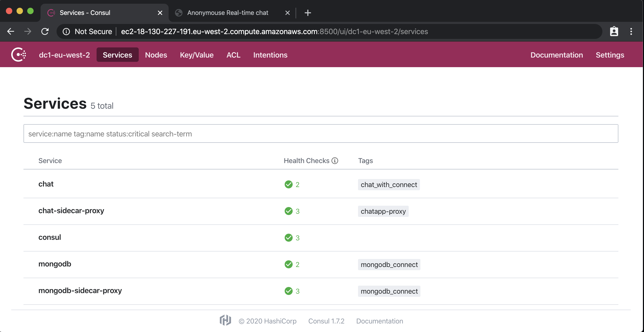This screenshot has width=644, height=332.
Task: Open the chat-sidecar-proxy service
Action: [x=71, y=211]
